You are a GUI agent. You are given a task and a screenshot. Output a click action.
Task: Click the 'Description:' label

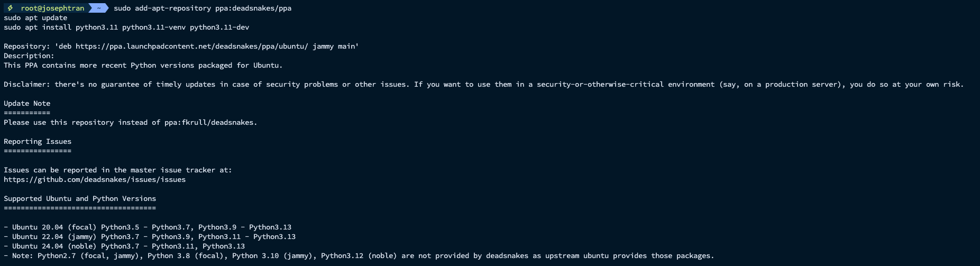pyautogui.click(x=29, y=56)
